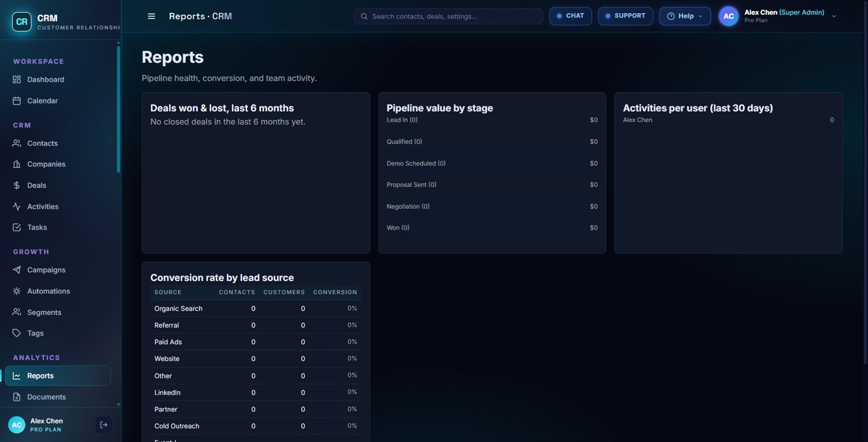The width and height of the screenshot is (868, 442).
Task: Click the Campaigns send icon
Action: [x=17, y=270]
